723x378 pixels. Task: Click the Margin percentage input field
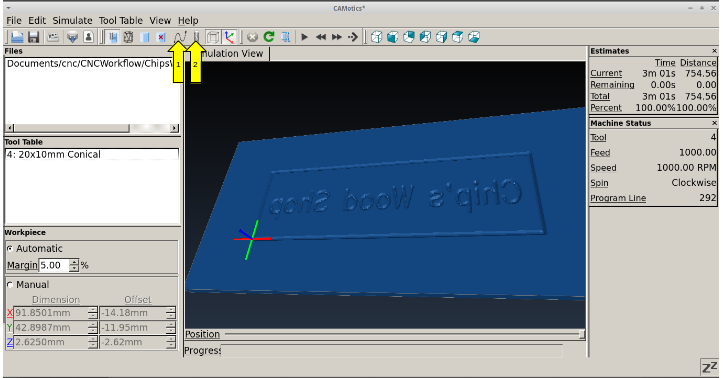[x=54, y=265]
